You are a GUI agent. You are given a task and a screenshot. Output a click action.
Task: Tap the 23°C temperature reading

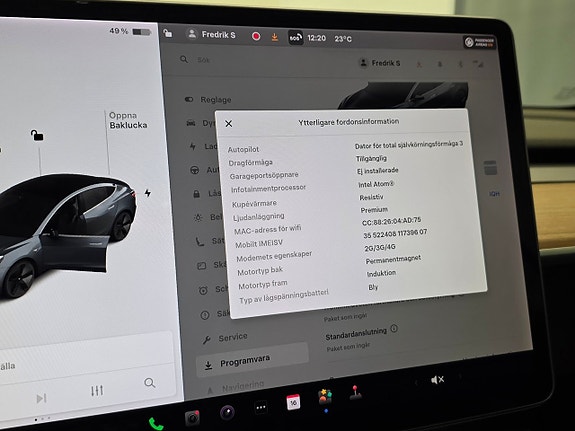click(343, 39)
